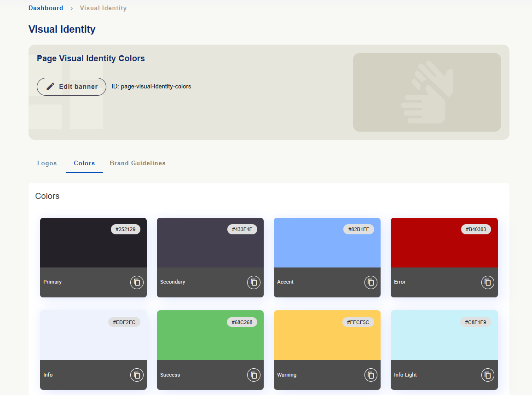
Task: Click the Success green swatch
Action: point(210,335)
